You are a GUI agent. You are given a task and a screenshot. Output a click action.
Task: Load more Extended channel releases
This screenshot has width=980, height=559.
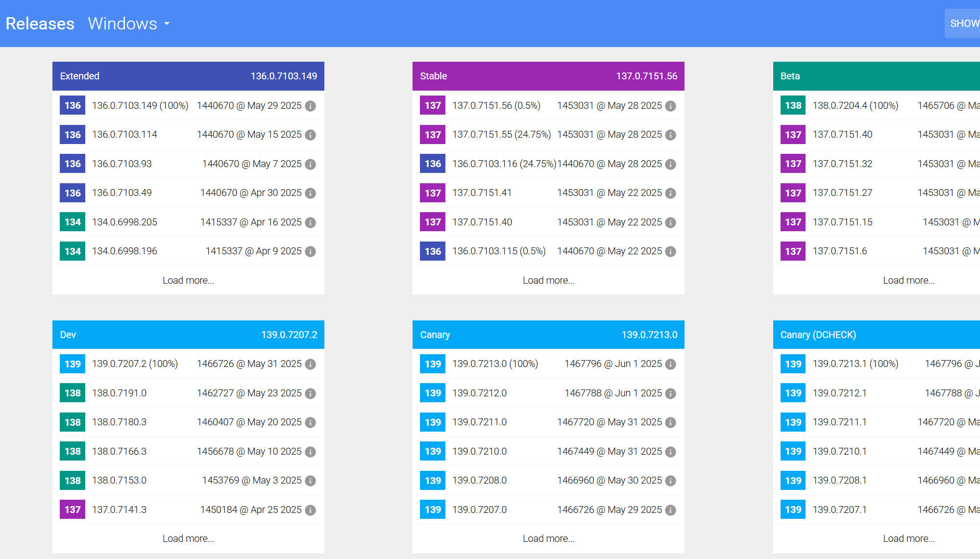pos(188,280)
